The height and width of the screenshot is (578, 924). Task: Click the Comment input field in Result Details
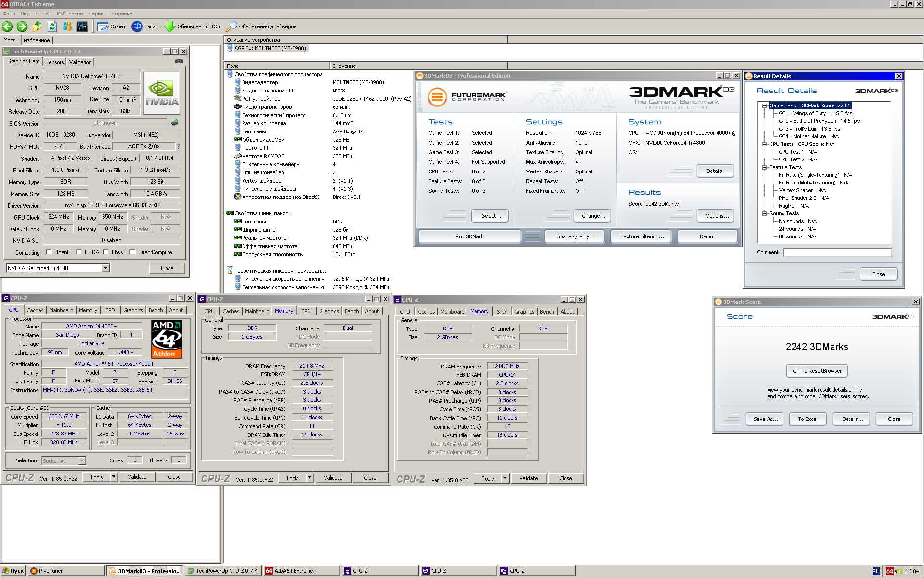837,252
